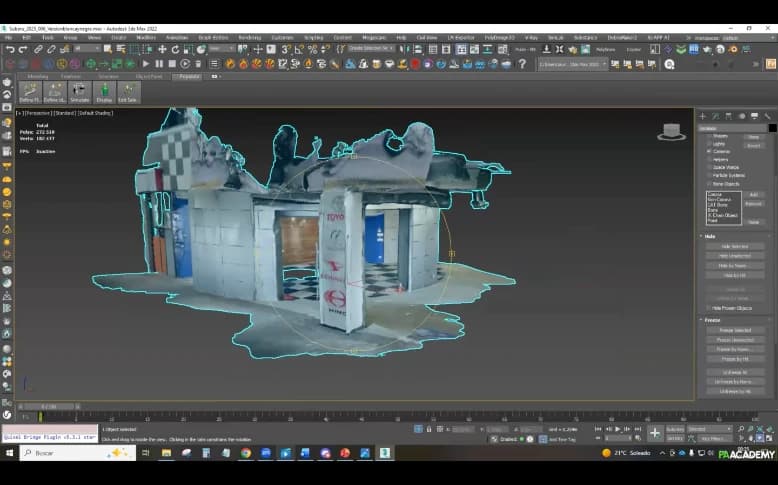Toggle the Lights hide category checkbox

[x=710, y=143]
